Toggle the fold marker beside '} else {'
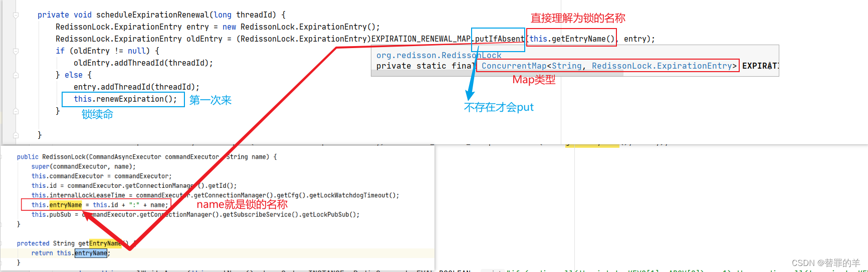 click(16, 75)
